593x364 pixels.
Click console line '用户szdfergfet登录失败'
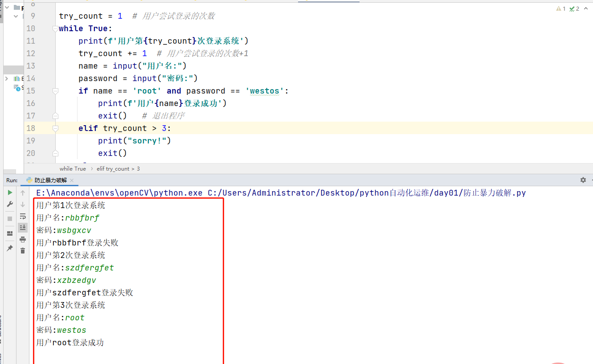pyautogui.click(x=85, y=293)
